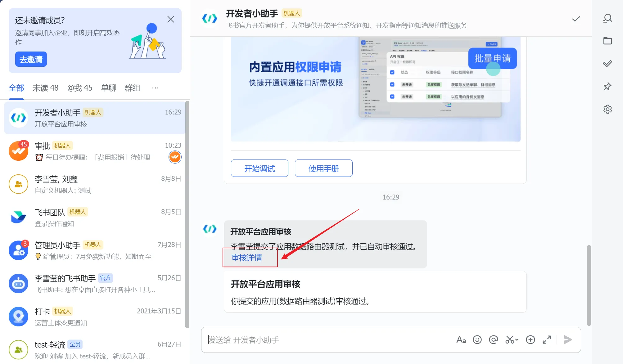The image size is (623, 364).
Task: Click the pin icon in right sidebar
Action: tap(607, 86)
